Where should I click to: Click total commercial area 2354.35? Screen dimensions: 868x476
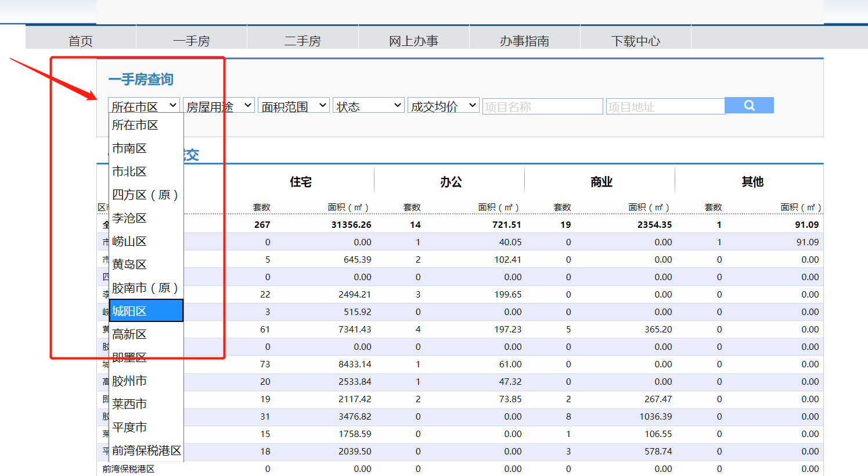coord(655,224)
